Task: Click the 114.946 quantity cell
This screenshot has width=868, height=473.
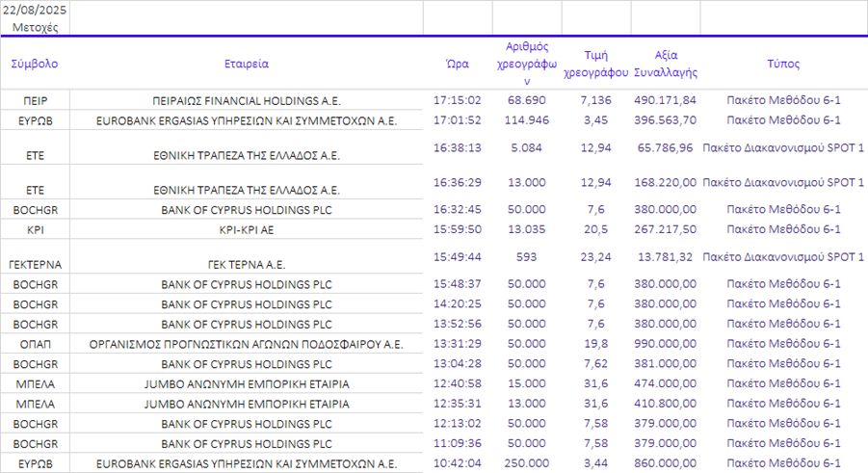Action: point(527,119)
